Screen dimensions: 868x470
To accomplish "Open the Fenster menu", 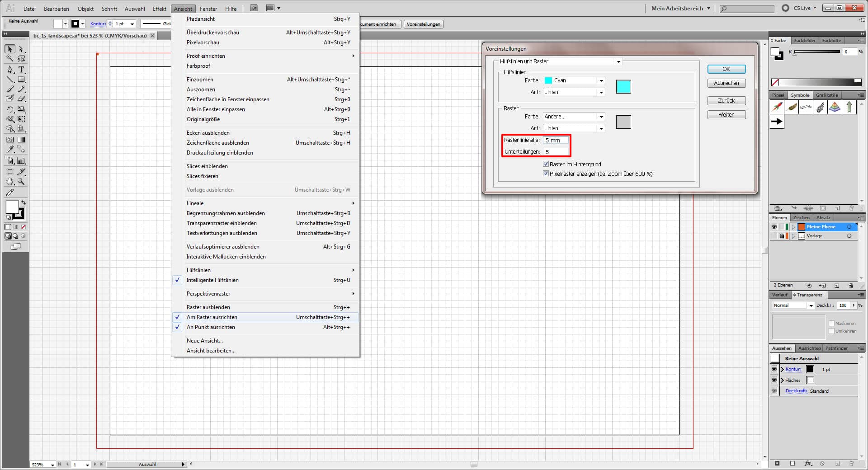I will [208, 9].
